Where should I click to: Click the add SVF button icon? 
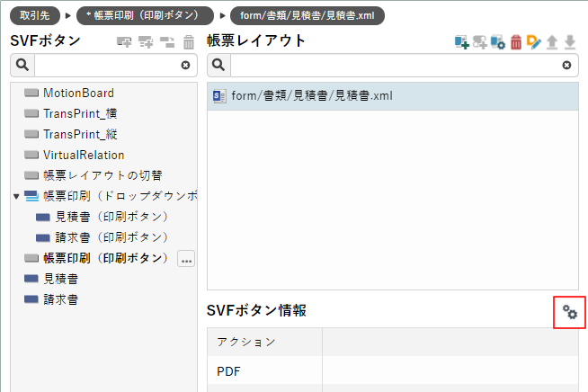[x=124, y=42]
